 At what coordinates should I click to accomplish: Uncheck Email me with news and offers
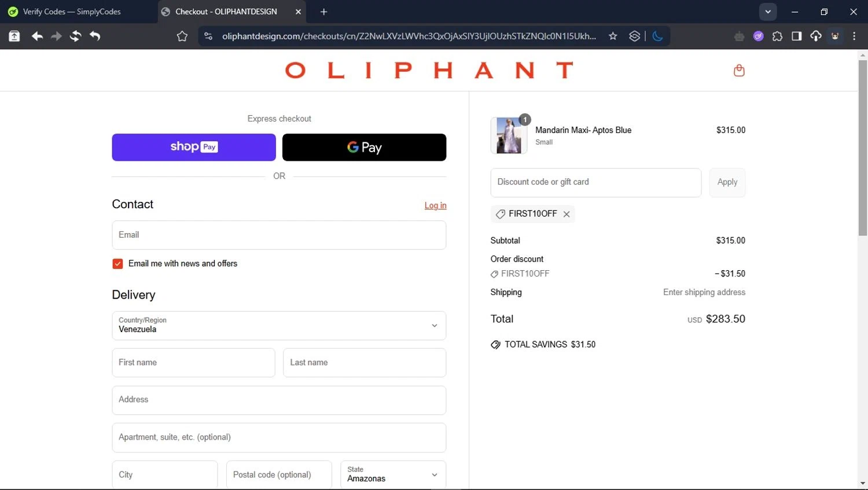click(x=117, y=264)
